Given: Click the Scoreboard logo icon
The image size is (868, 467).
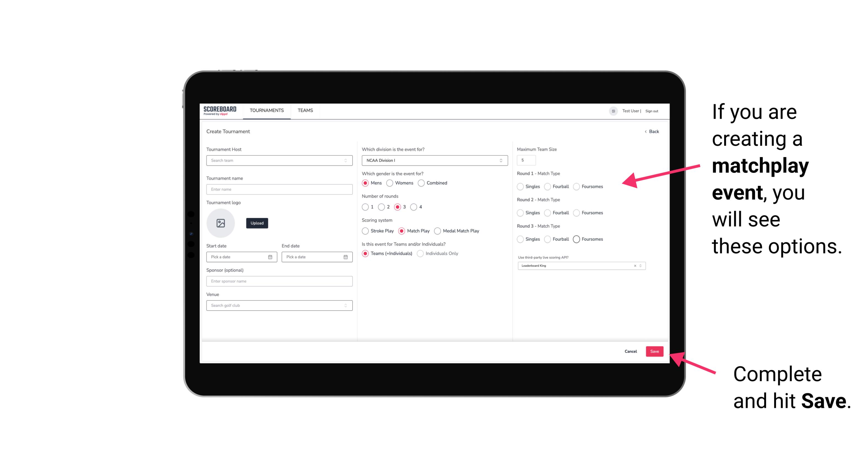Looking at the screenshot, I should coord(221,110).
